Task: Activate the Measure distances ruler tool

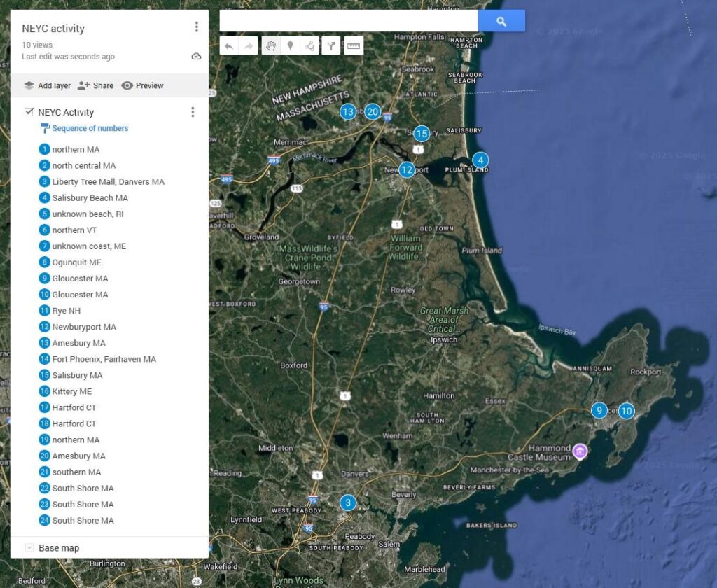Action: click(354, 45)
